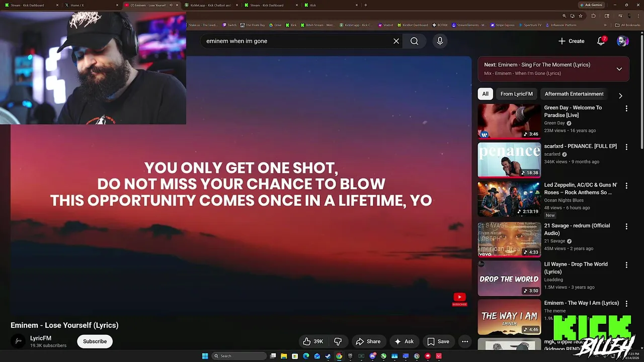The width and height of the screenshot is (644, 362).
Task: Open the notifications bell
Action: pyautogui.click(x=601, y=41)
